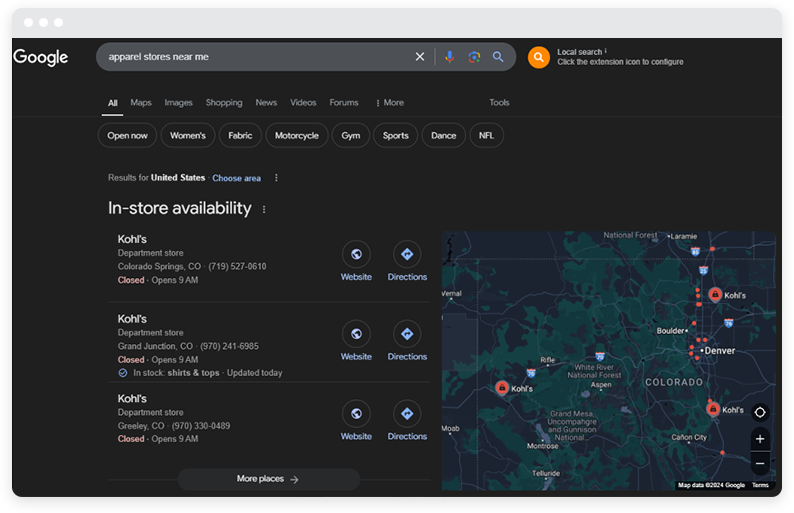Click the orange Local search extension icon
This screenshot has height=513, width=794.
pyautogui.click(x=539, y=57)
